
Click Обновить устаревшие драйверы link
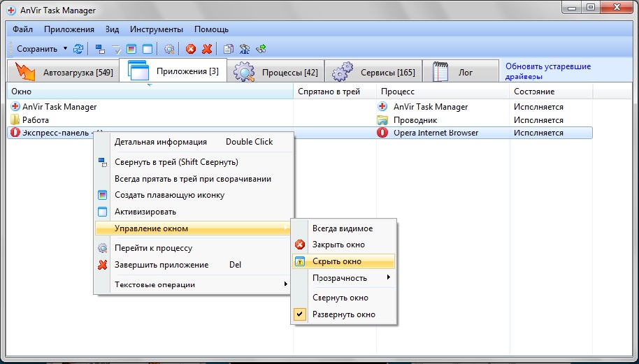coord(548,71)
